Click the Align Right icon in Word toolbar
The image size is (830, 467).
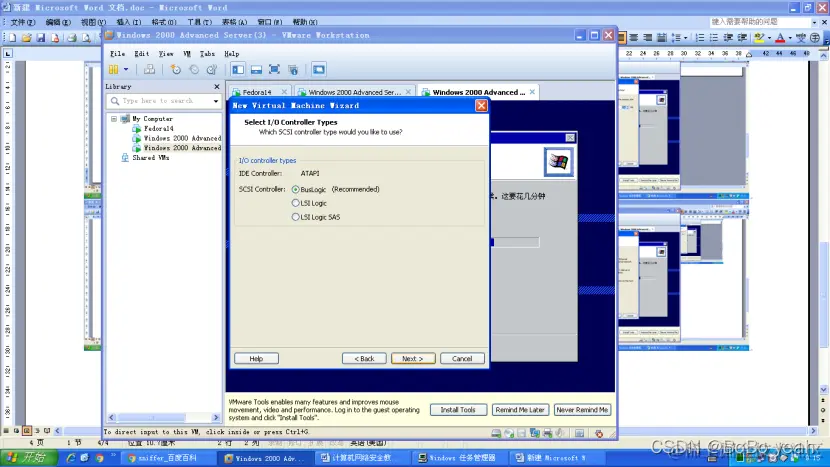pyautogui.click(x=647, y=38)
